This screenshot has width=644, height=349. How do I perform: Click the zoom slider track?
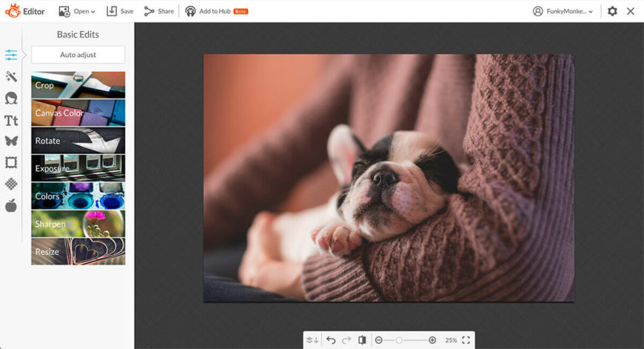tap(415, 340)
